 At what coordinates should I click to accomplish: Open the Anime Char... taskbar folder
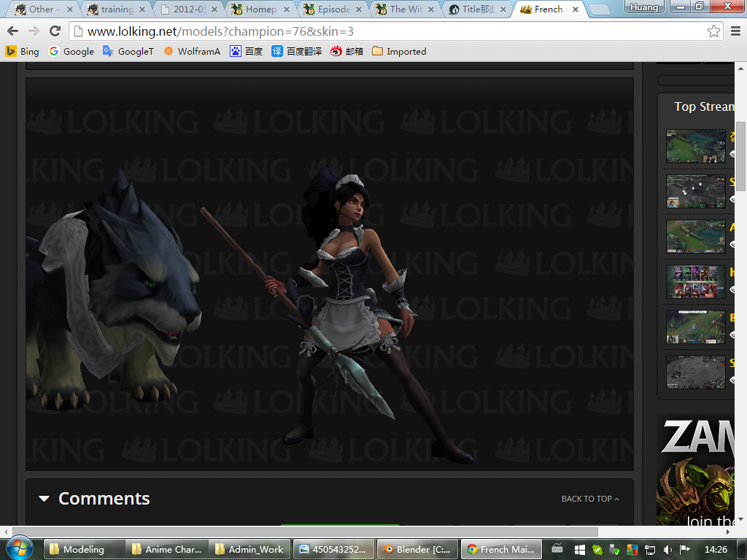point(167,549)
